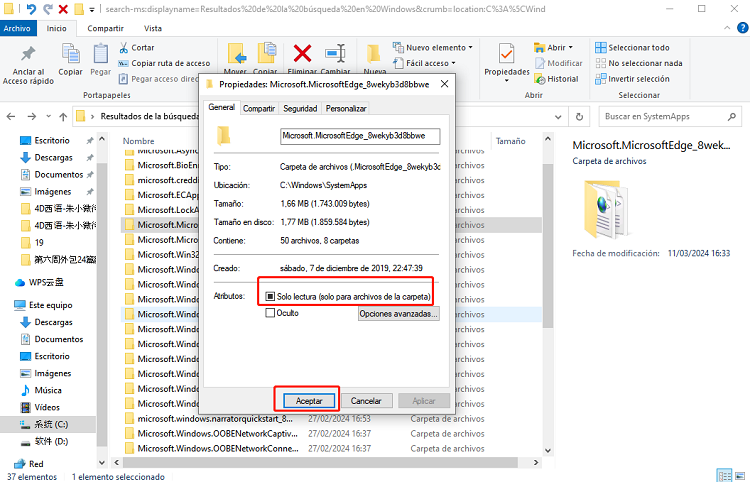Viewport: 750px width, 482px height.
Task: Click the horizontal scrollbar of file list
Action: point(320,462)
